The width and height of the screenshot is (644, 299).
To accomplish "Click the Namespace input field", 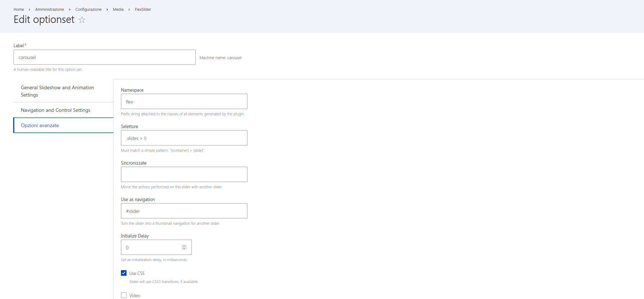I will pos(184,101).
